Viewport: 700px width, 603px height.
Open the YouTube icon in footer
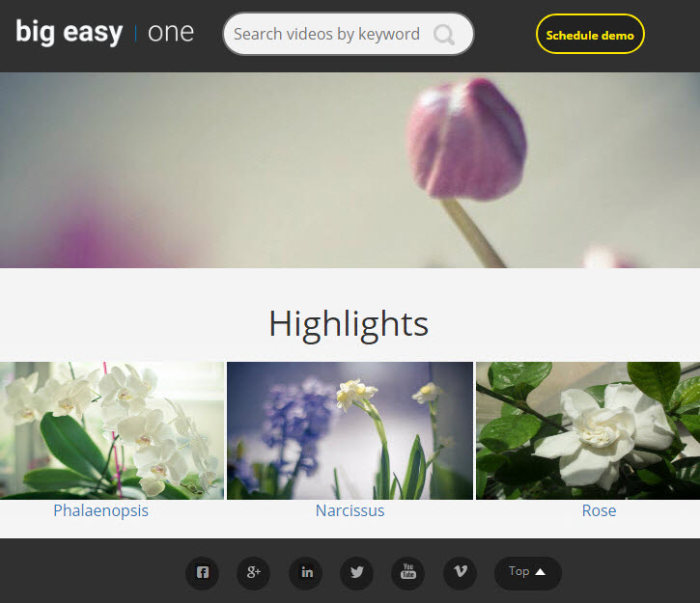408,573
